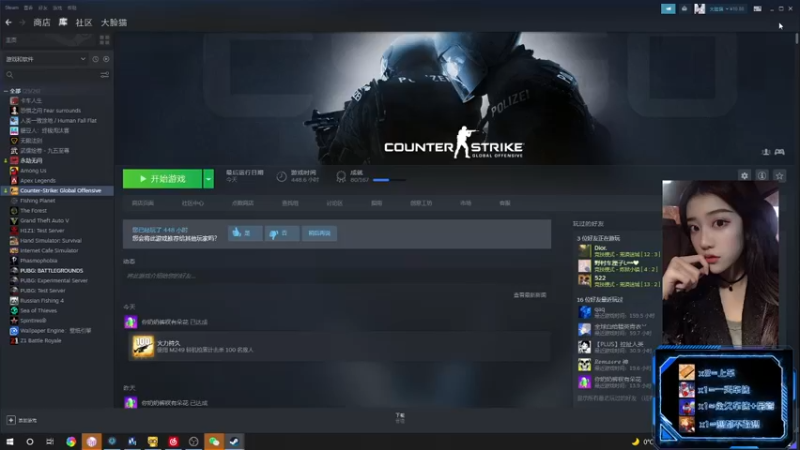Toggle ready-to-play filter icon
The image size is (800, 450).
pyautogui.click(x=106, y=59)
